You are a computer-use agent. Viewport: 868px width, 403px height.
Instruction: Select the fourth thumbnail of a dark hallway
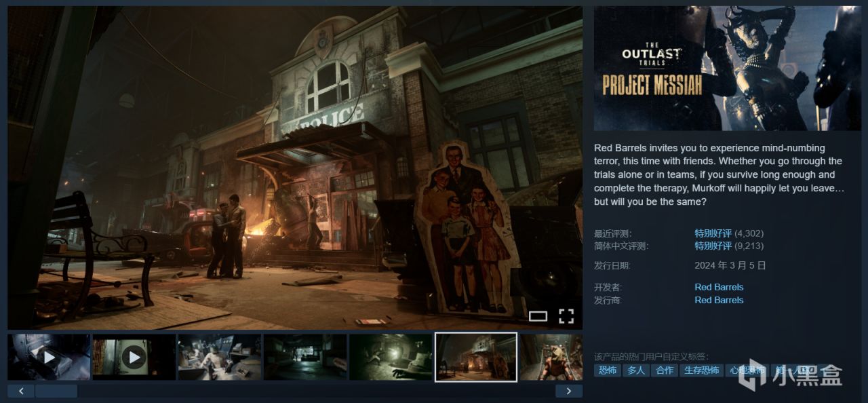tap(305, 357)
